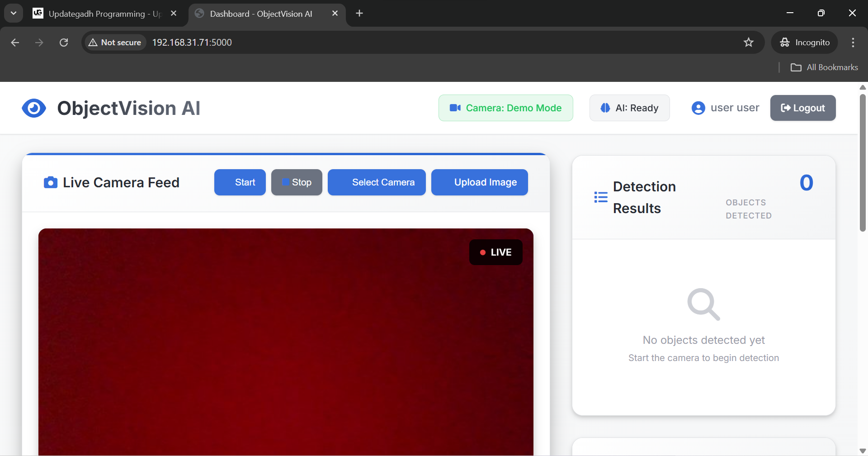Click the 'Live Camera Feed' heading
Screen dimensions: 868x456
click(x=121, y=182)
